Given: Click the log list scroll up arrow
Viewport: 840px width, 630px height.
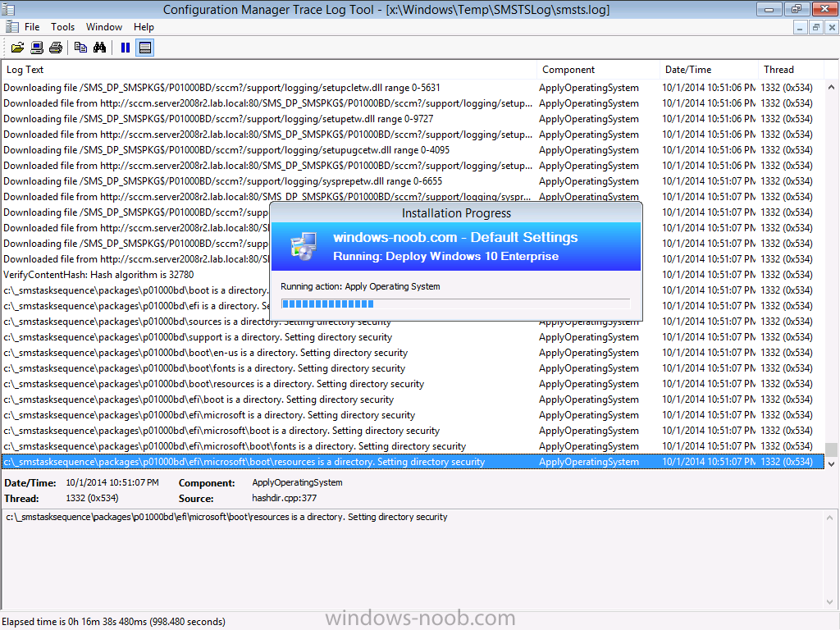Looking at the screenshot, I should 831,87.
